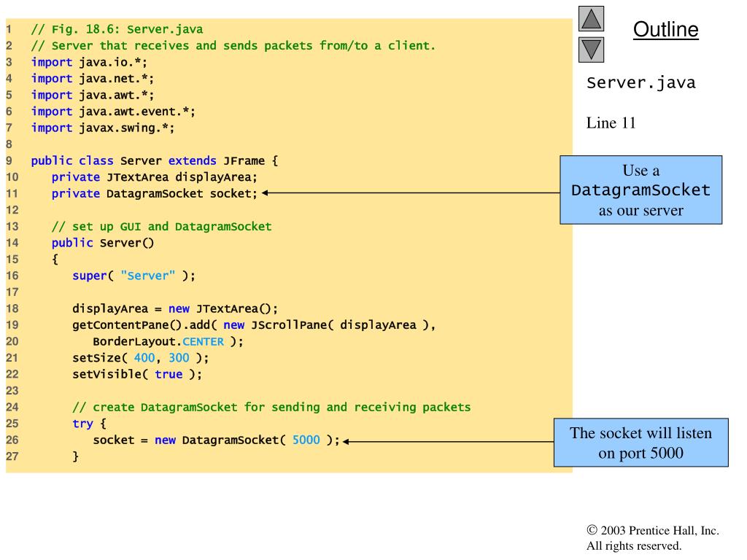Click the 'Fig. 18.6: Server.java' comment line
The width and height of the screenshot is (747, 560).
[x=117, y=30]
